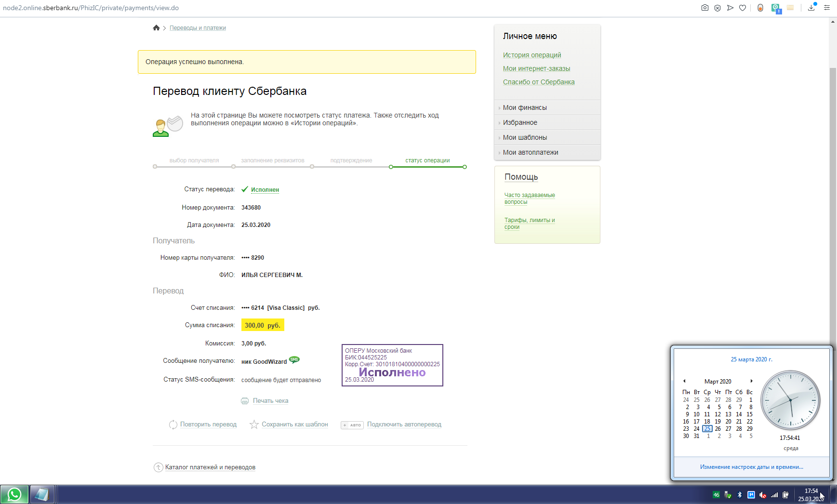The width and height of the screenshot is (837, 504).
Task: Open Спасибо от Сбербанка in personal menu
Action: pos(539,82)
